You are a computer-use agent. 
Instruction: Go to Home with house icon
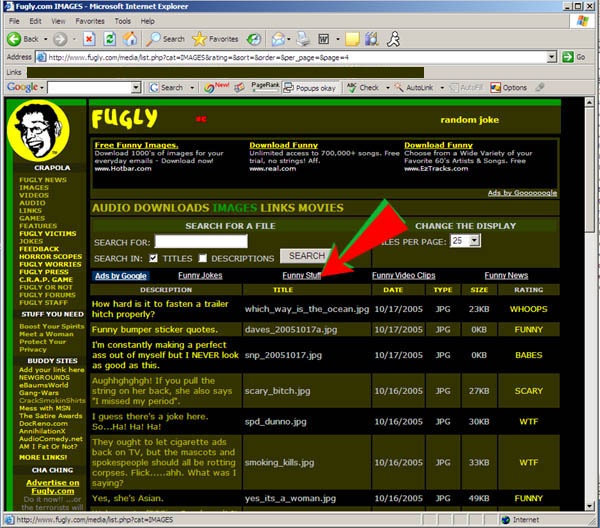(130, 39)
